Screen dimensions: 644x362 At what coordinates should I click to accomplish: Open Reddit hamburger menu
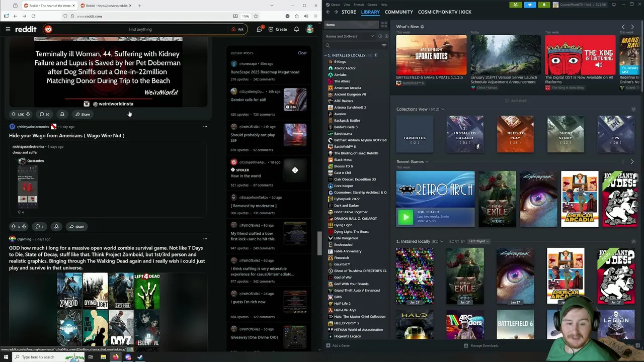coord(8,29)
